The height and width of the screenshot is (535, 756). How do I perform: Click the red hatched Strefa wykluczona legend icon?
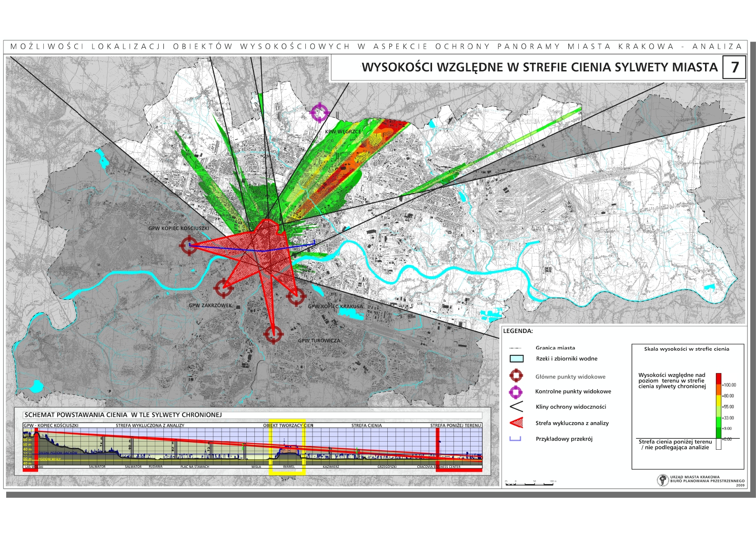(x=516, y=423)
